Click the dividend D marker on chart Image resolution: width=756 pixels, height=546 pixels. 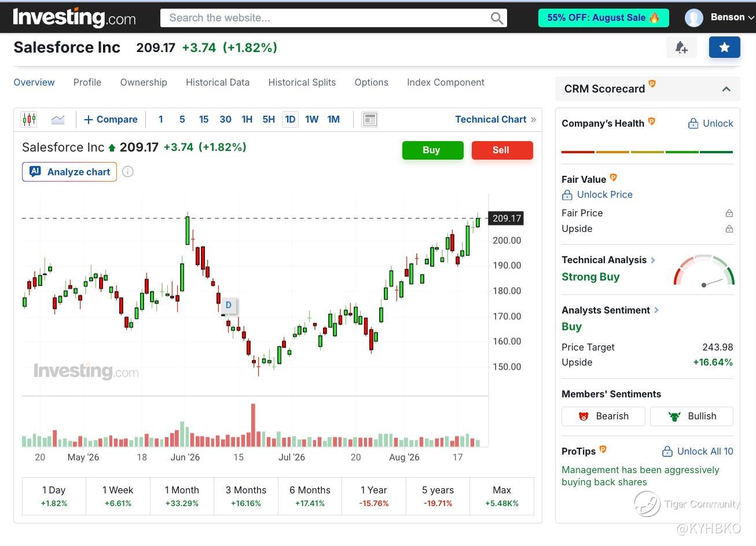click(228, 305)
